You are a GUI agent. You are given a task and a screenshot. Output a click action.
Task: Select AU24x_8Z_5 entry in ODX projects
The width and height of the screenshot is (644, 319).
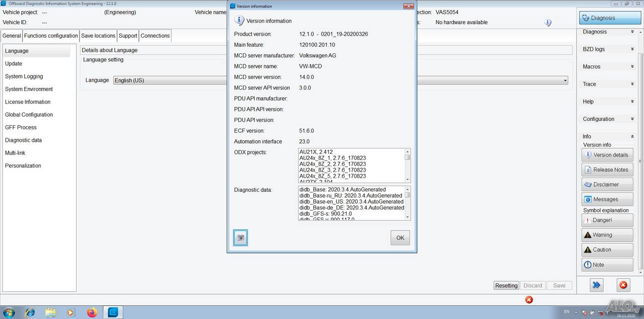point(333,176)
